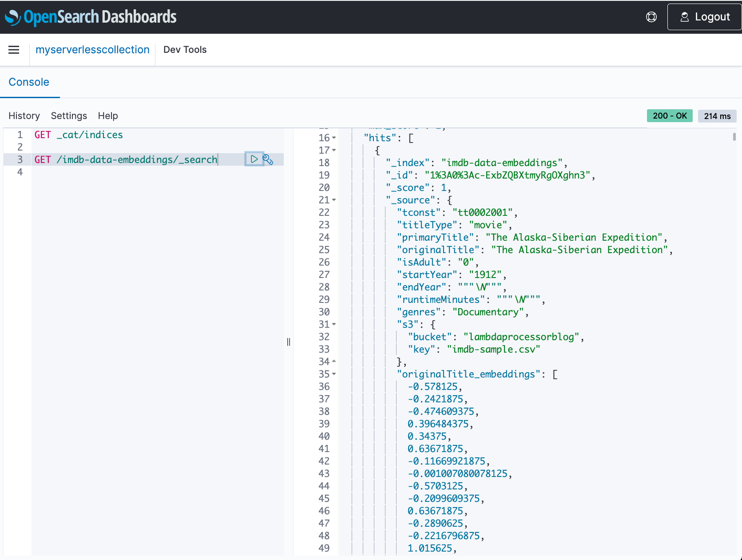The image size is (742, 560).
Task: Switch to the Console tab
Action: tap(29, 82)
